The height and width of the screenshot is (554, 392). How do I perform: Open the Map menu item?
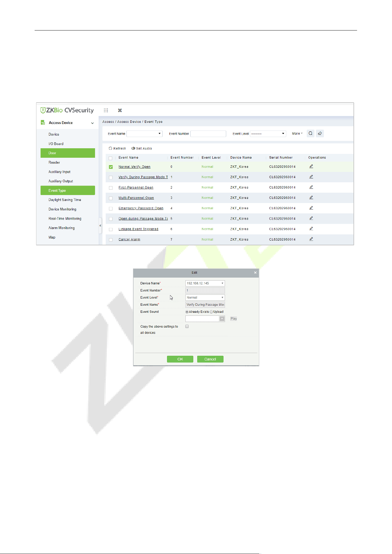(52, 237)
